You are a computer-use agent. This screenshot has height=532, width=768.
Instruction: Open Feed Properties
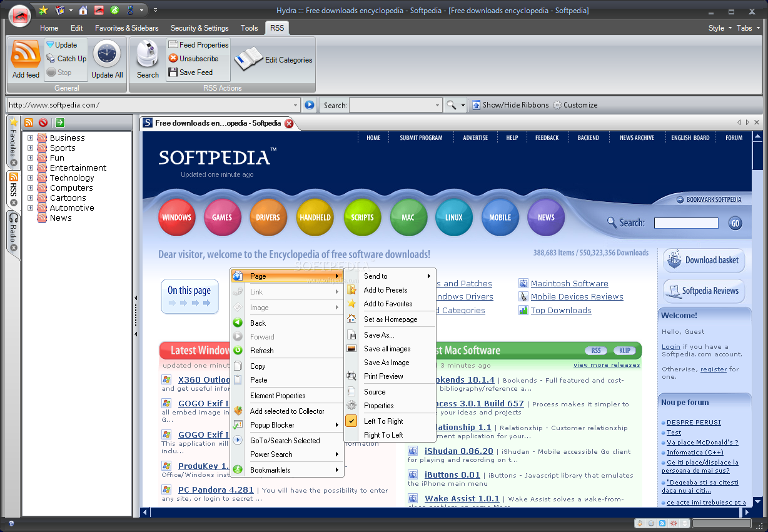pos(198,45)
